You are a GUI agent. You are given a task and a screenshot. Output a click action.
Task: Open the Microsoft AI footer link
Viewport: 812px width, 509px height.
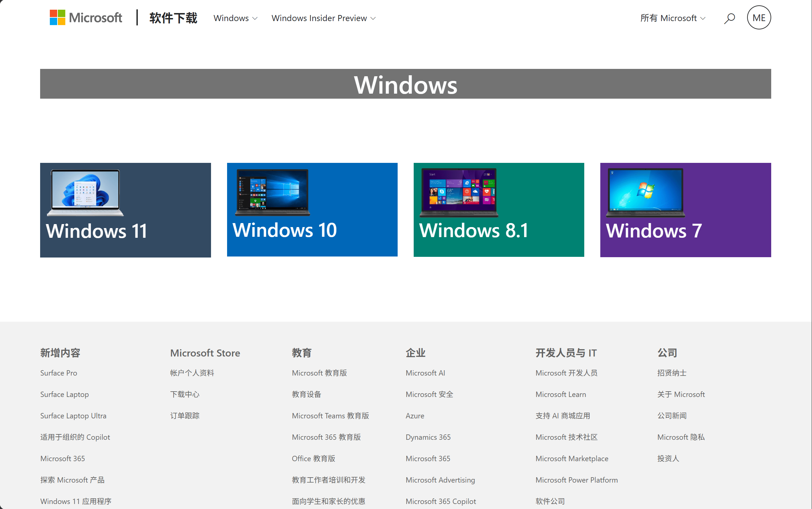(x=425, y=373)
